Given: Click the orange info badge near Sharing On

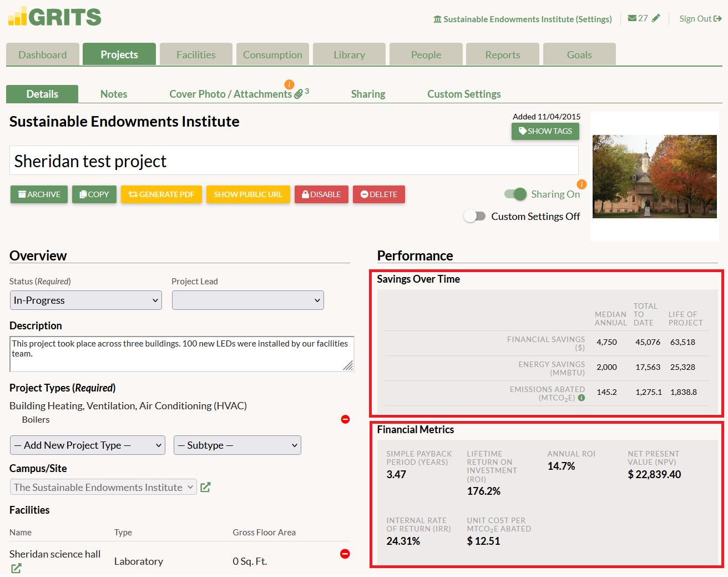Looking at the screenshot, I should (582, 184).
